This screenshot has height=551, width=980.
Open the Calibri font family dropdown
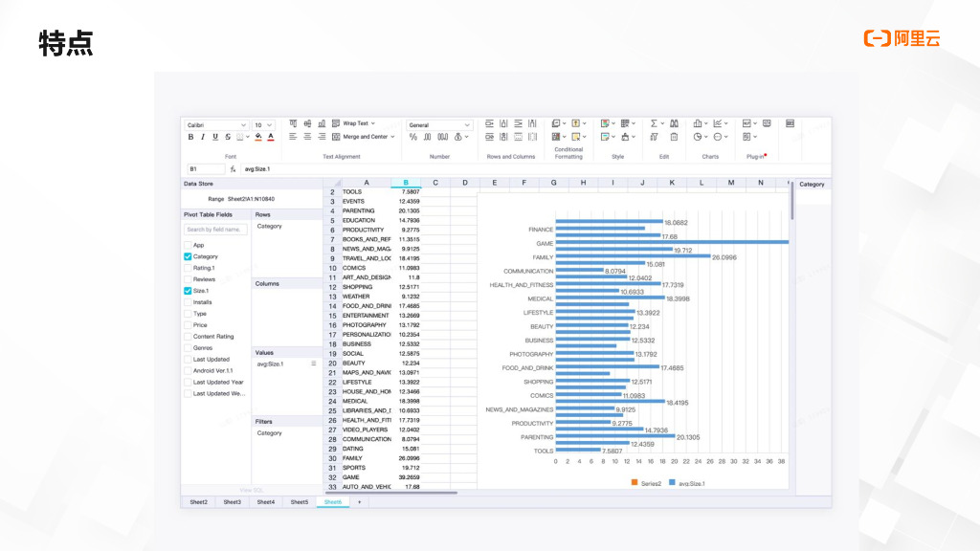(217, 124)
